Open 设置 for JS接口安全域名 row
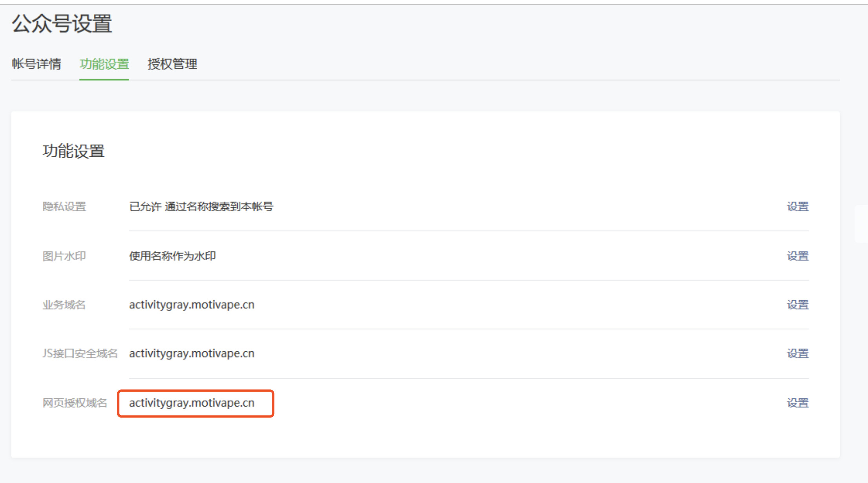868x483 pixels. (798, 353)
